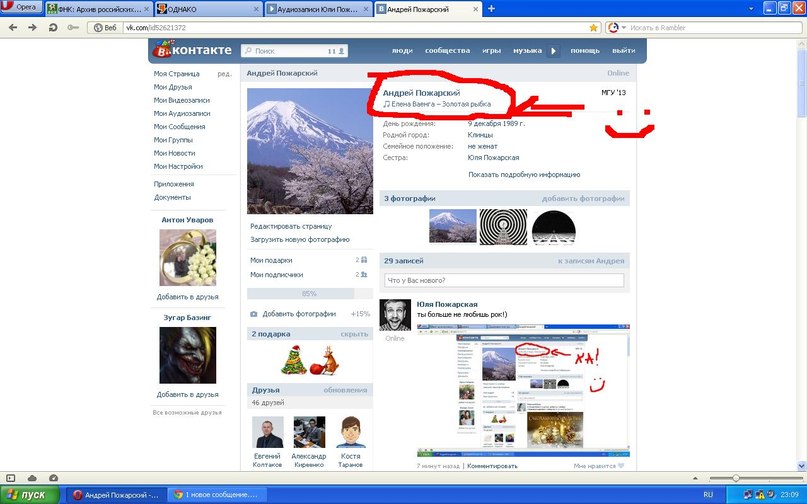Go to Моя Страница
807x504 pixels.
(x=177, y=74)
